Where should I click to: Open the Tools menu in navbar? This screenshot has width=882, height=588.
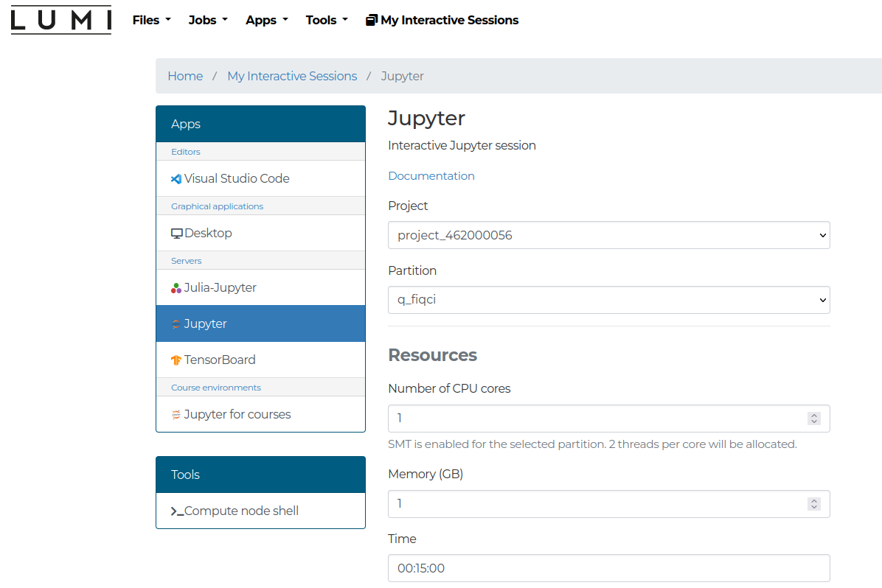coord(327,20)
